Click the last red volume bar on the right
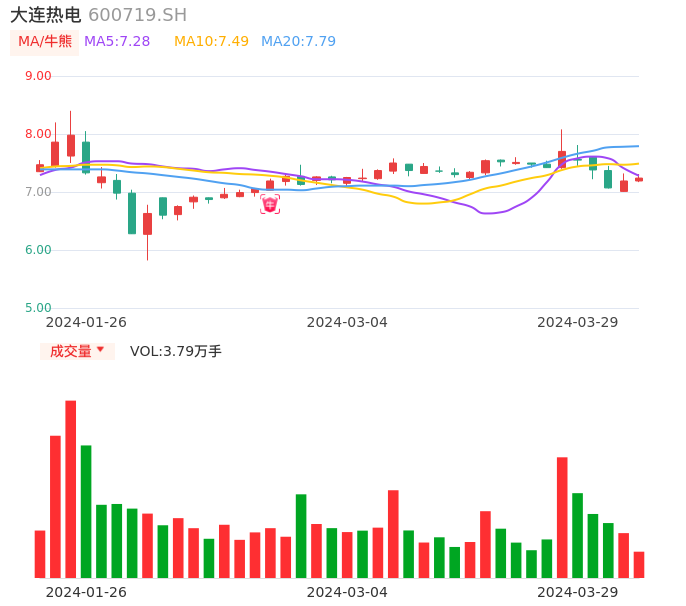686x606 pixels. 639,565
